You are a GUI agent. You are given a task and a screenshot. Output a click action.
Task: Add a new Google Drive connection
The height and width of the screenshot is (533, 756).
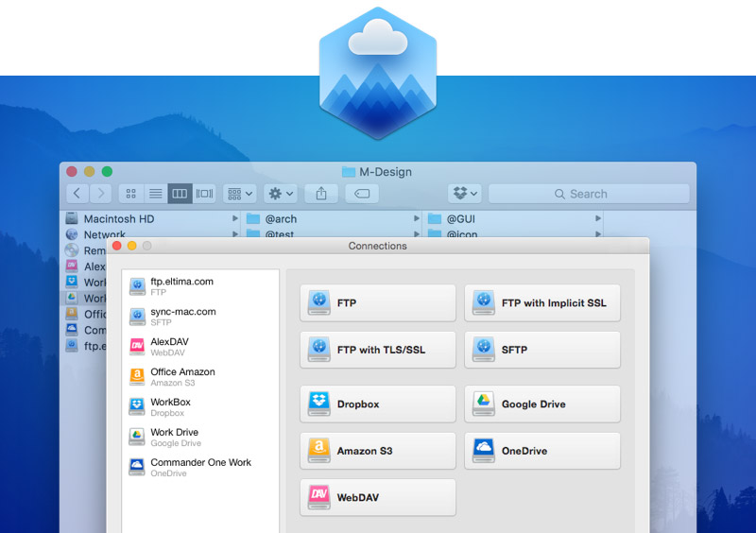tap(541, 404)
